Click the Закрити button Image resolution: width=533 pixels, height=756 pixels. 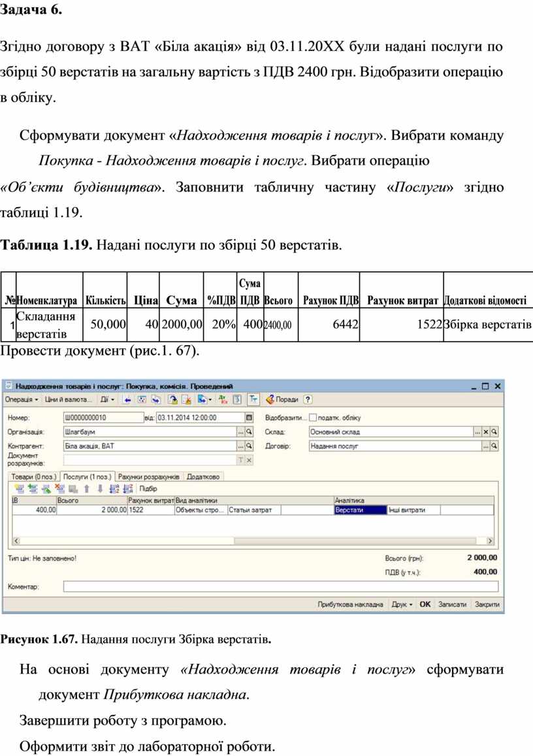point(487,604)
